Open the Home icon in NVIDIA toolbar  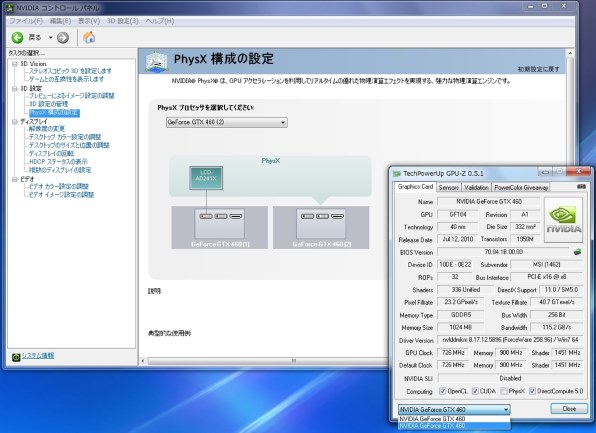point(89,37)
